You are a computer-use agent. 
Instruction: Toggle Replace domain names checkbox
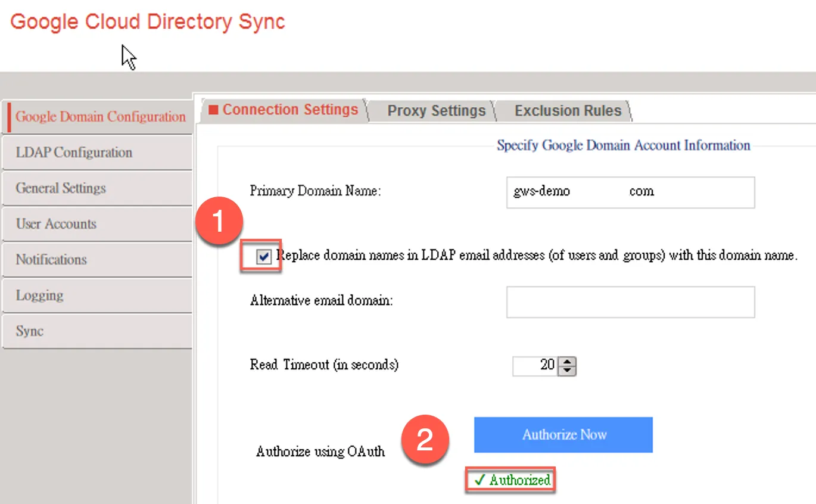[263, 257]
